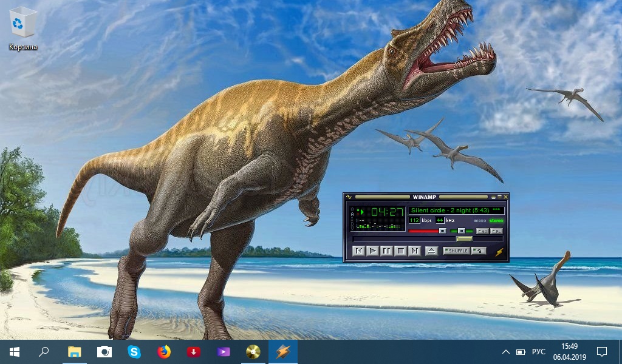Toggle the PL playlist window
Viewport: 622px width, 364px height.
pyautogui.click(x=496, y=231)
